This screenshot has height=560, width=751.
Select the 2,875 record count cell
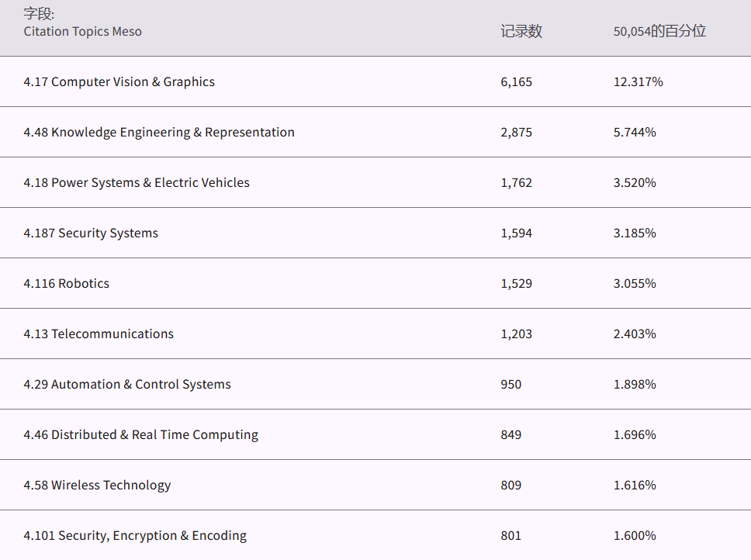(x=517, y=133)
